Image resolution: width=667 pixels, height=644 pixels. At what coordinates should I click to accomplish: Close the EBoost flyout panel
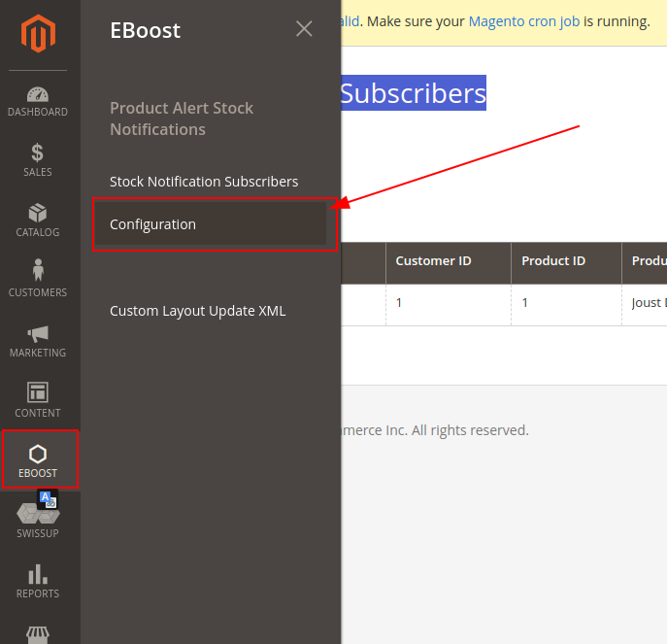coord(304,29)
